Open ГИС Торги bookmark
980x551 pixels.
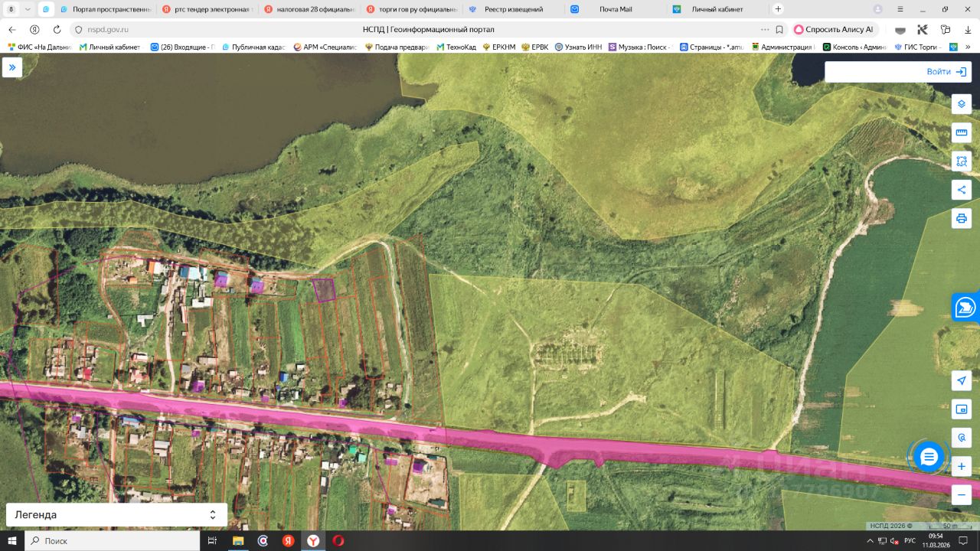[x=917, y=47]
